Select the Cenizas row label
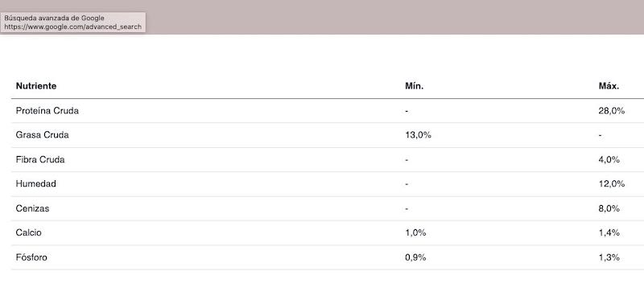The width and height of the screenshot is (644, 292). click(x=32, y=208)
